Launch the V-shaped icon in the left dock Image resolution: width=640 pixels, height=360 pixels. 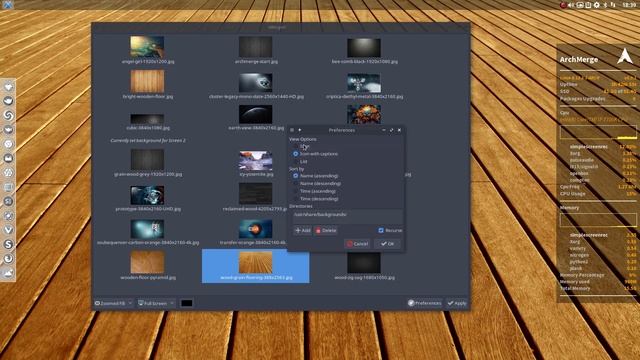[8, 230]
